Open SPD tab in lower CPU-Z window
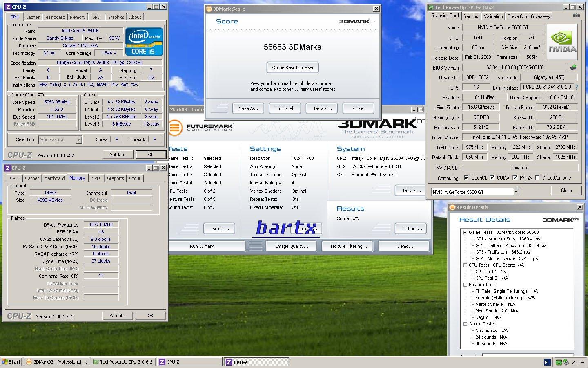 click(96, 178)
